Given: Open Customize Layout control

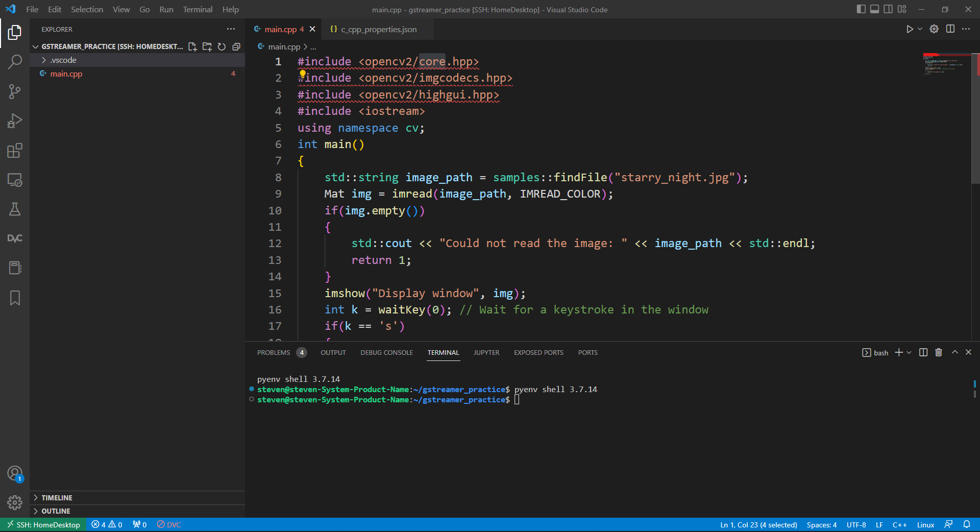Looking at the screenshot, I should (902, 9).
